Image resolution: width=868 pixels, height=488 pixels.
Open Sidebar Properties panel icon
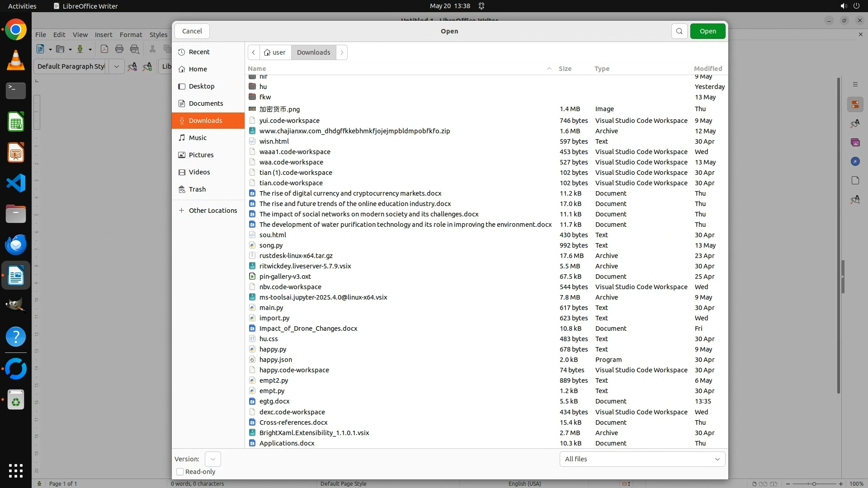[855, 105]
